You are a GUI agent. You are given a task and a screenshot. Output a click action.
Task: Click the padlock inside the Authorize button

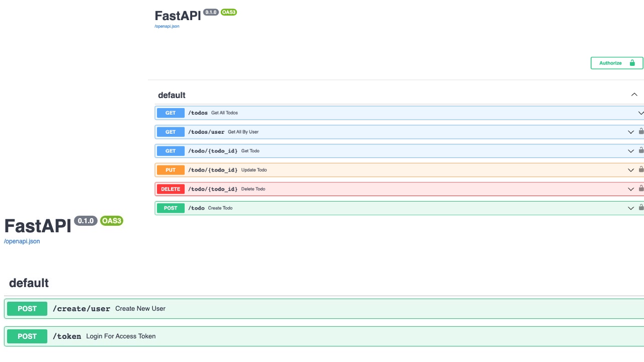point(632,63)
